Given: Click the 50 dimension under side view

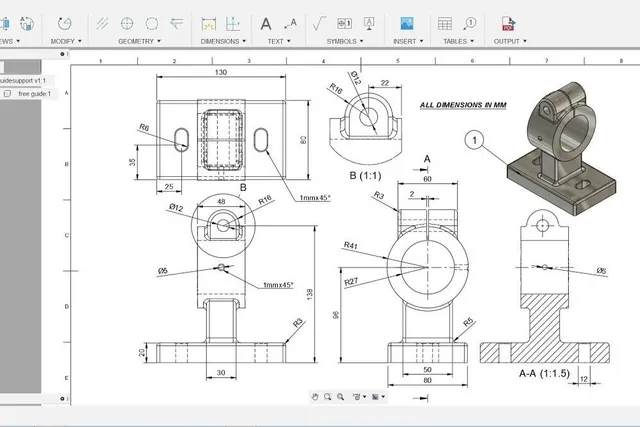Looking at the screenshot, I should pyautogui.click(x=427, y=369).
